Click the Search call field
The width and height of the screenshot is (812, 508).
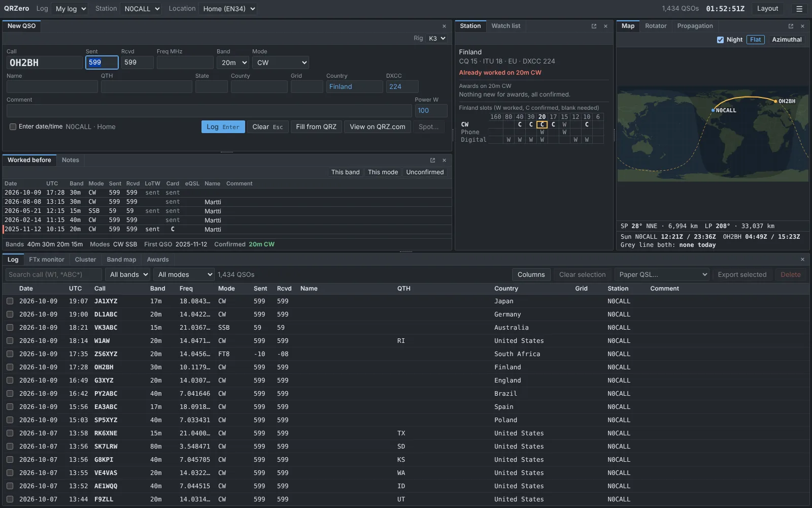click(54, 274)
